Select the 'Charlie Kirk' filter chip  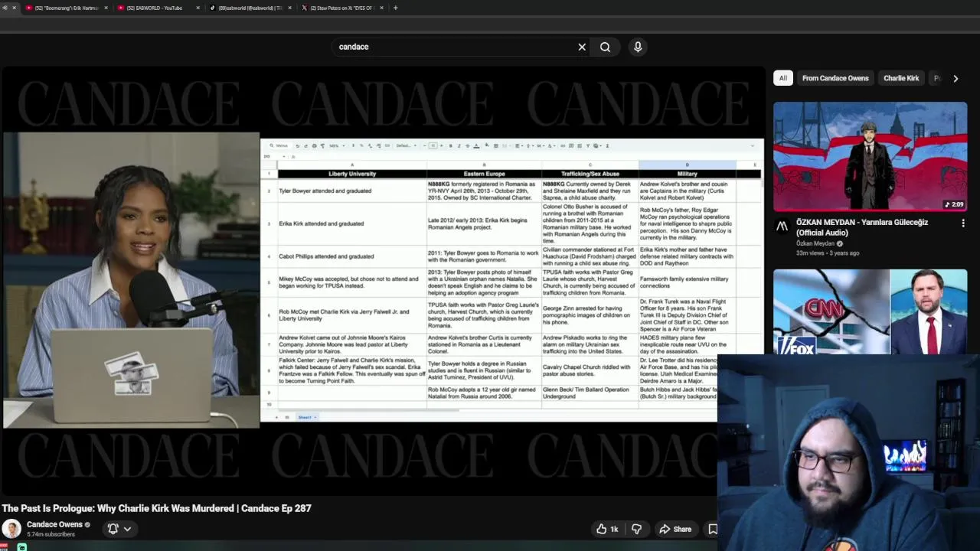[x=901, y=78]
